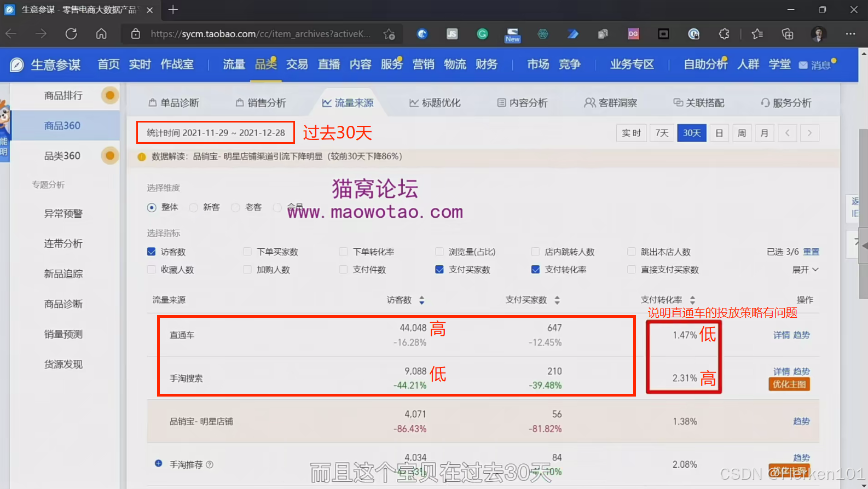This screenshot has width=868, height=489.
Task: Open the favorites list star icon
Action: click(x=757, y=34)
